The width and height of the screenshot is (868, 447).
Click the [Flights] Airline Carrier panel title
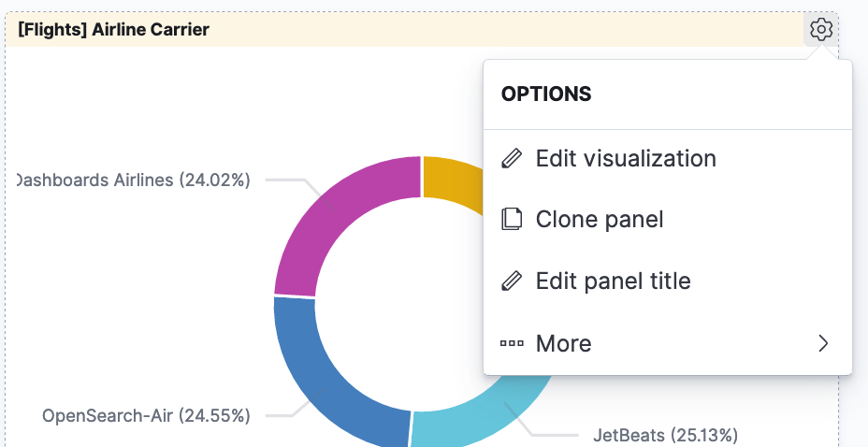click(113, 29)
